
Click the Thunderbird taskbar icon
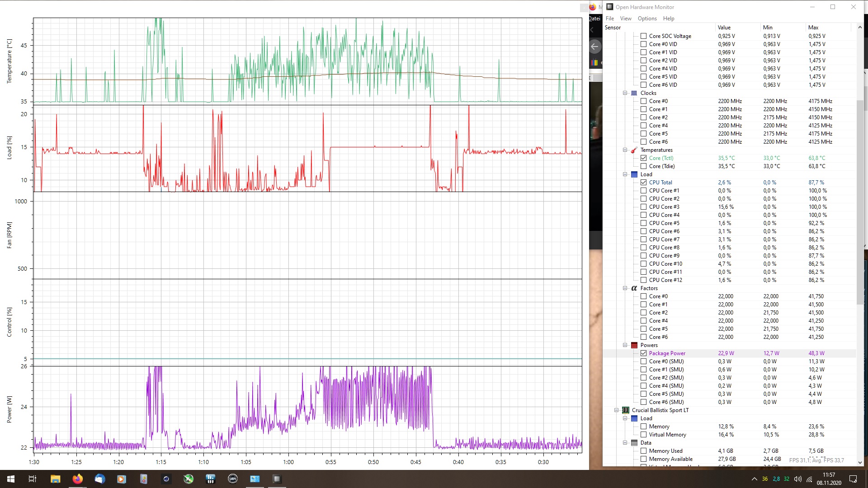point(99,479)
